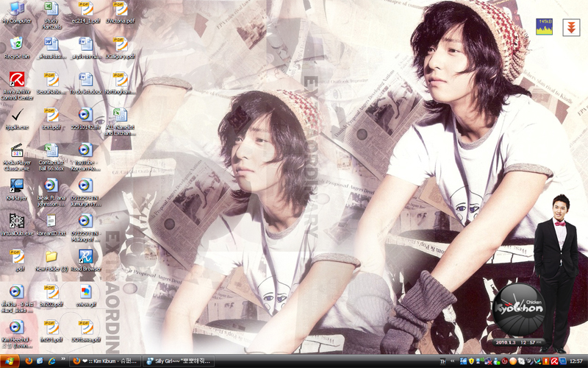Select the Kim Heechul media file
Viewport: 588px width, 368px height.
pos(17,334)
